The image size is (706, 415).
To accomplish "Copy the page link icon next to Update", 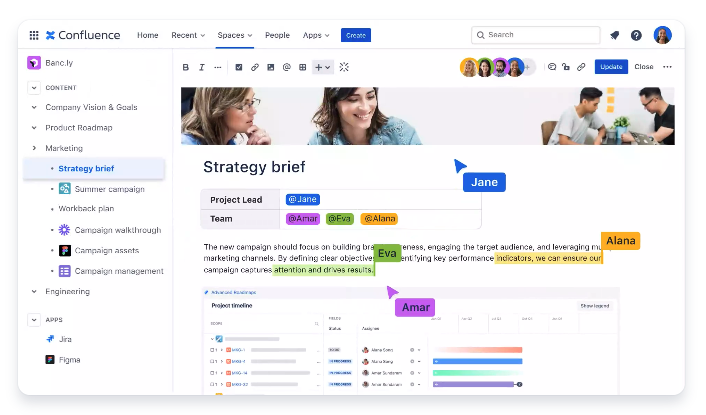I will pos(581,67).
